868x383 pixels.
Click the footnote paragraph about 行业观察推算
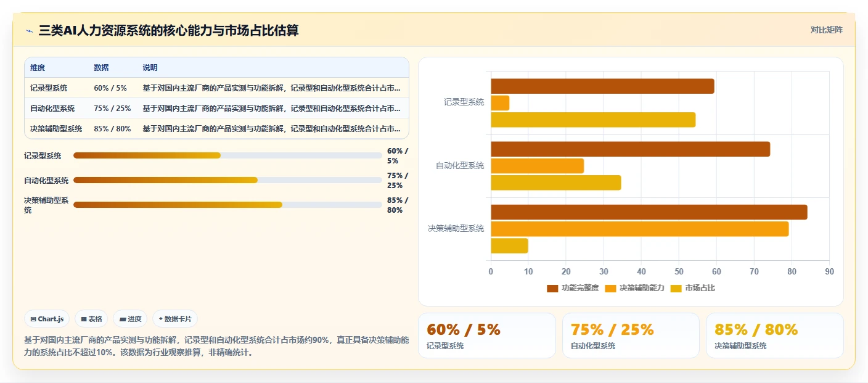coord(216,347)
